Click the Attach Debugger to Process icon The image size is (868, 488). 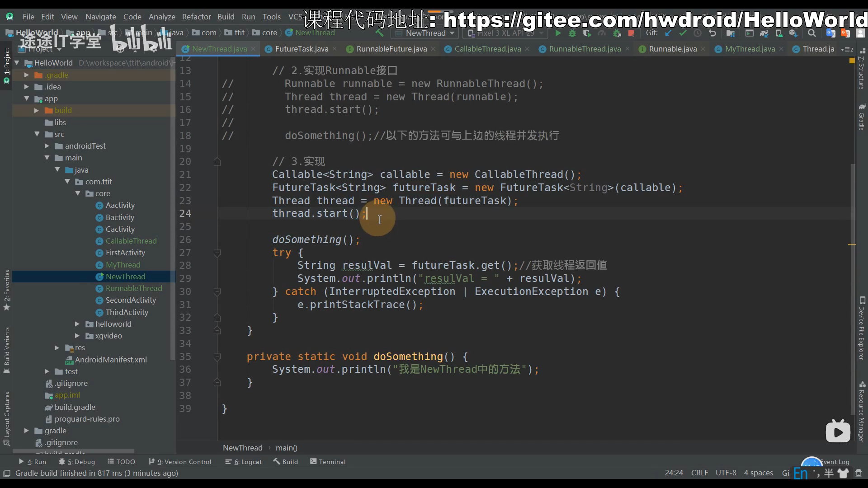617,33
